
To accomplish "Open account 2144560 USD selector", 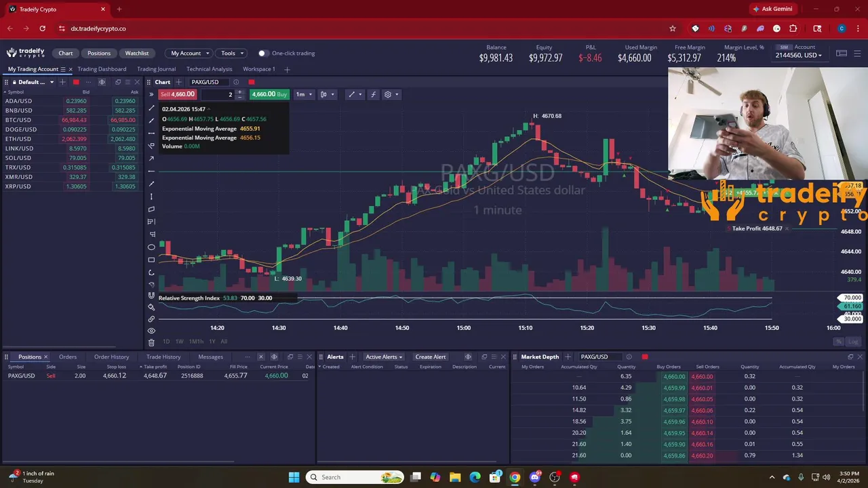I will point(800,55).
